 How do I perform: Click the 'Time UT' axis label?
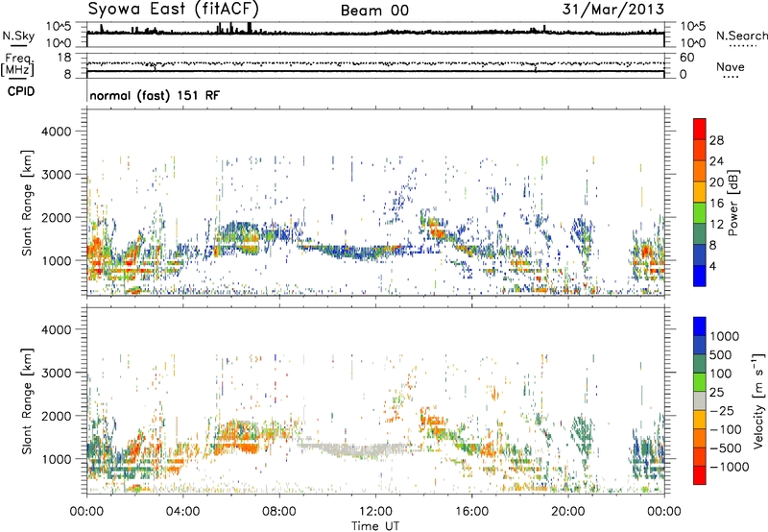[x=375, y=526]
